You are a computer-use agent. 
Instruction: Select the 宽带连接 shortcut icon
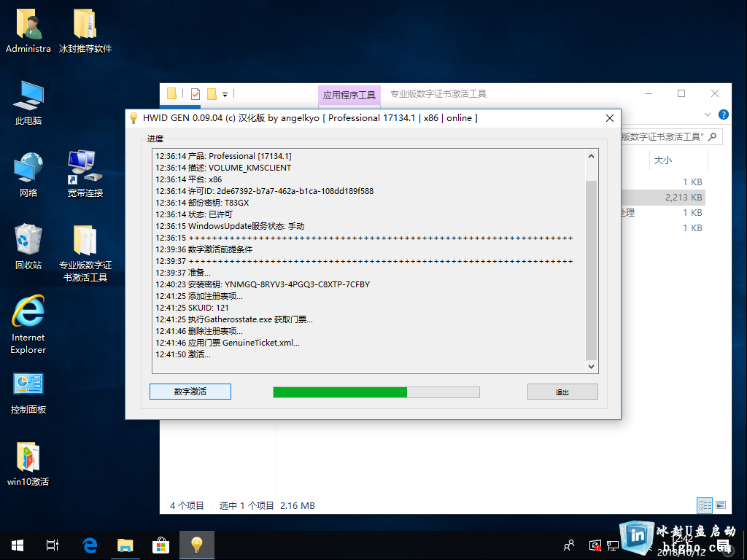(x=85, y=175)
